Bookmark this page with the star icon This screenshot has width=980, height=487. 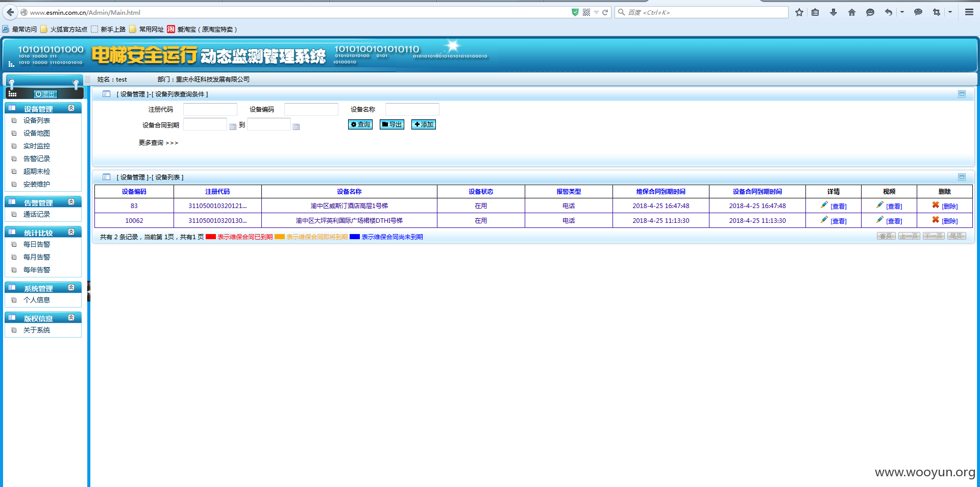pyautogui.click(x=799, y=12)
